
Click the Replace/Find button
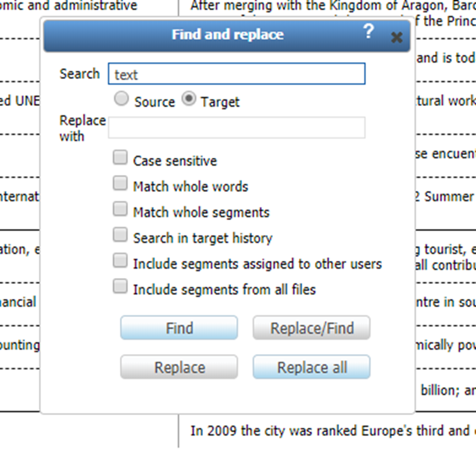(x=311, y=328)
